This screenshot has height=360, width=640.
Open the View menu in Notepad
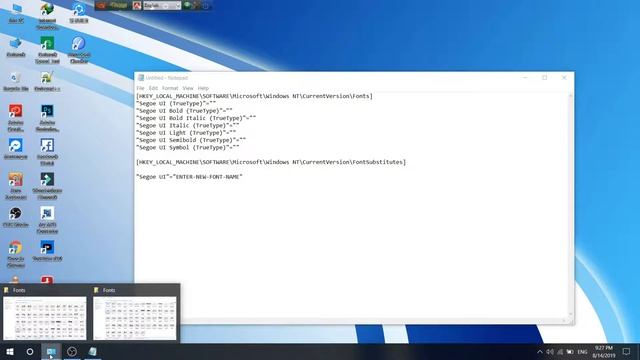188,88
